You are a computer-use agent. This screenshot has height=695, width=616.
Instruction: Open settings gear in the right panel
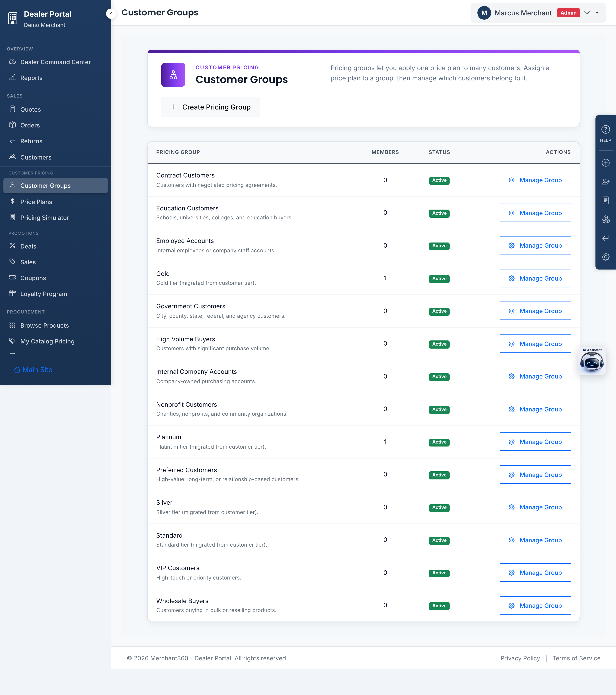606,257
